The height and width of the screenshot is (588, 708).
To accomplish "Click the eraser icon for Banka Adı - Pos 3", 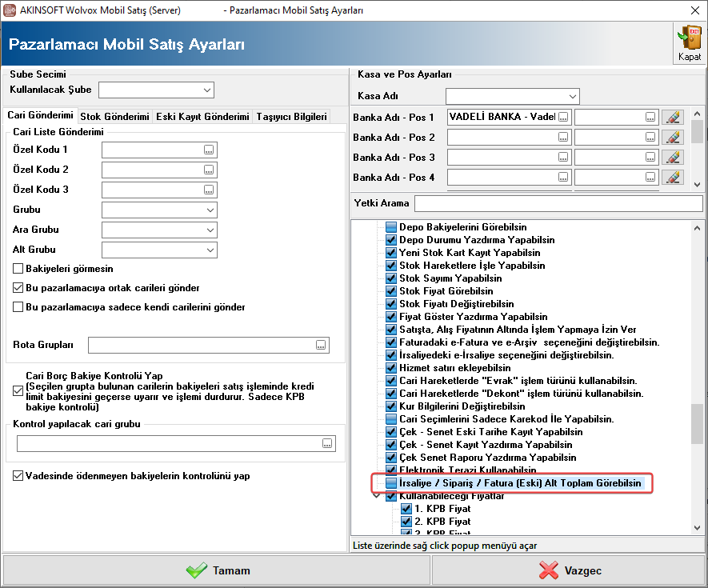I will (x=672, y=157).
